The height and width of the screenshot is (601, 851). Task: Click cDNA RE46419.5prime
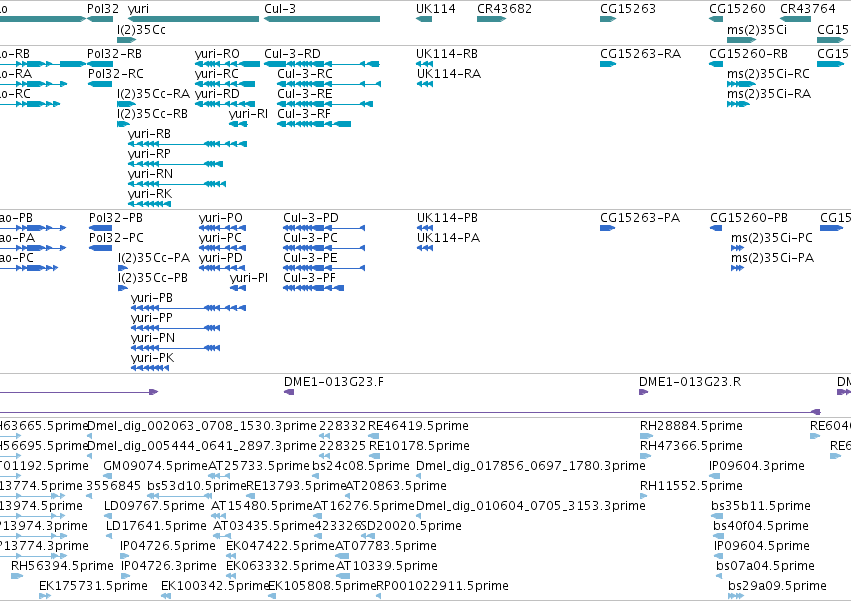coord(373,436)
